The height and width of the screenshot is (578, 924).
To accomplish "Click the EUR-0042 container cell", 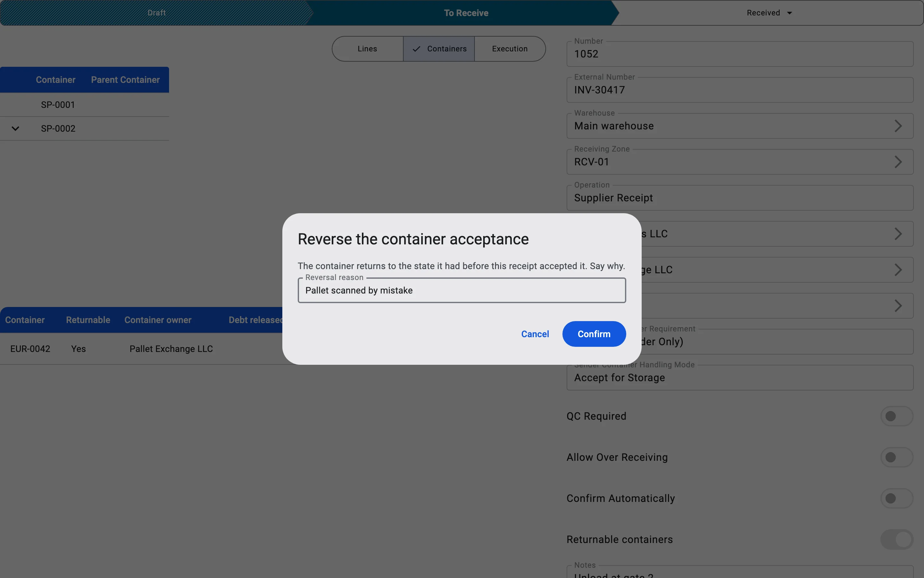I will [30, 349].
